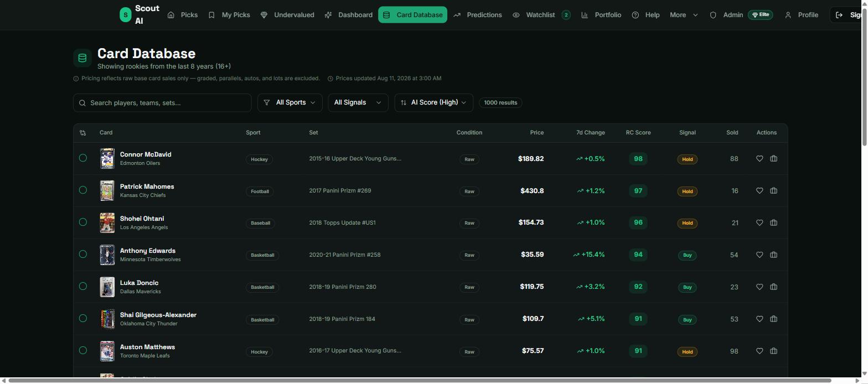Click the Watchlist count badge 2

(566, 15)
